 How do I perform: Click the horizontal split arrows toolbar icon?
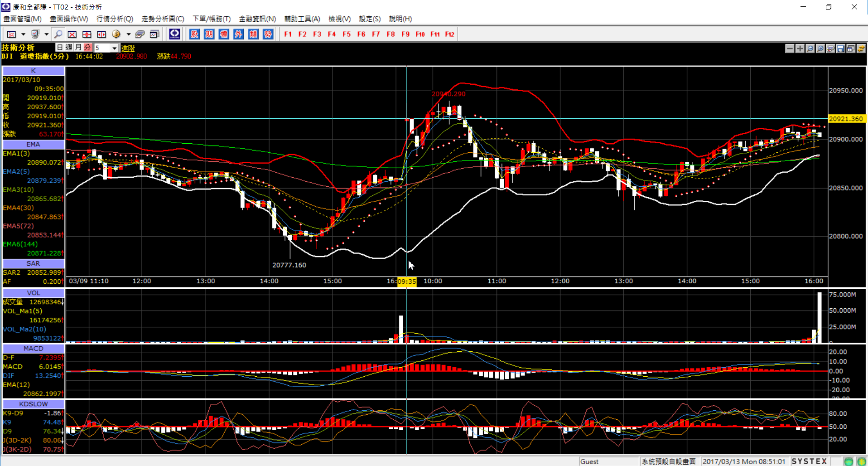pos(101,34)
